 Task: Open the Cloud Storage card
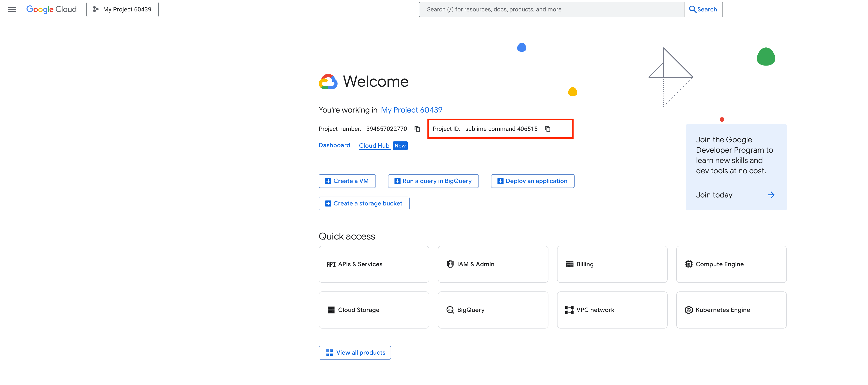coord(373,310)
